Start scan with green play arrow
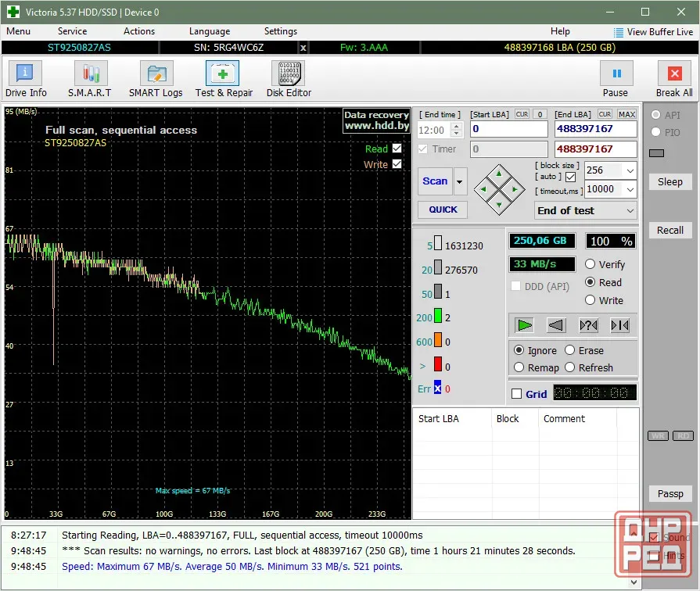700x591 pixels. point(524,325)
